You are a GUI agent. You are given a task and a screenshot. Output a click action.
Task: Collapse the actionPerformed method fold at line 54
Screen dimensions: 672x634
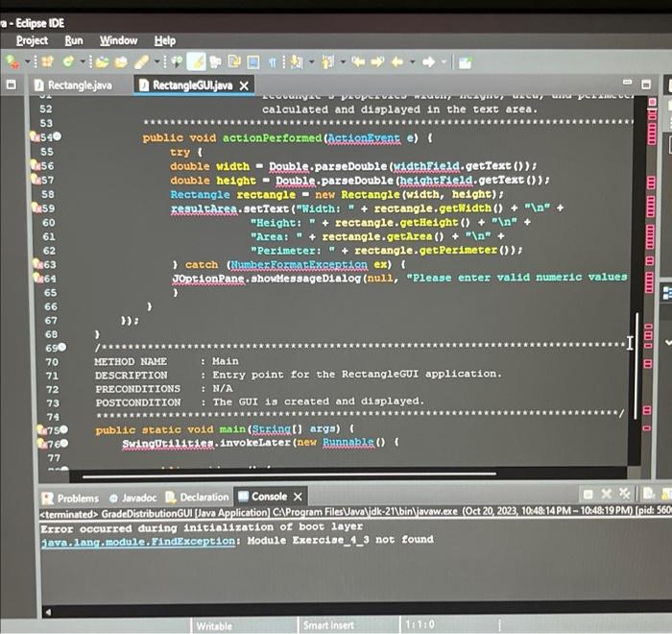click(x=58, y=136)
